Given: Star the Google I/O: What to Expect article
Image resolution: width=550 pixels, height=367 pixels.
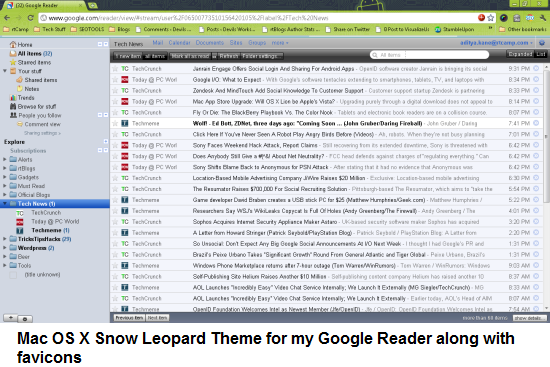Looking at the screenshot, I should click(x=115, y=80).
